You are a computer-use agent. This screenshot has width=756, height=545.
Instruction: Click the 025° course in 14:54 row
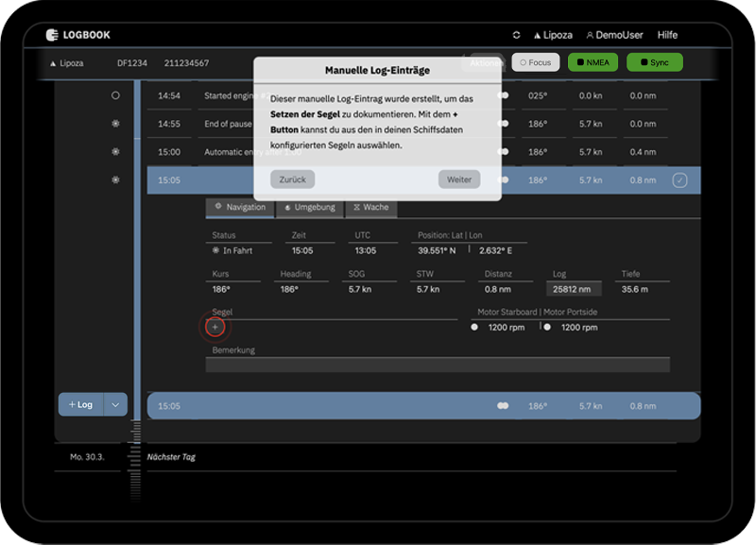click(538, 96)
